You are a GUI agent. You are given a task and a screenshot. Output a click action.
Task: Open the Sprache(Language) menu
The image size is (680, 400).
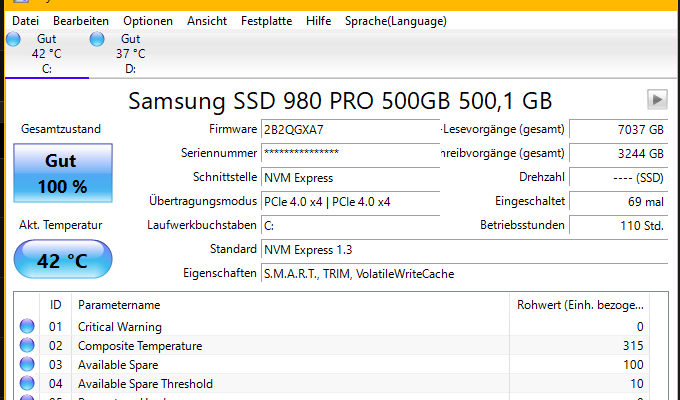[396, 21]
